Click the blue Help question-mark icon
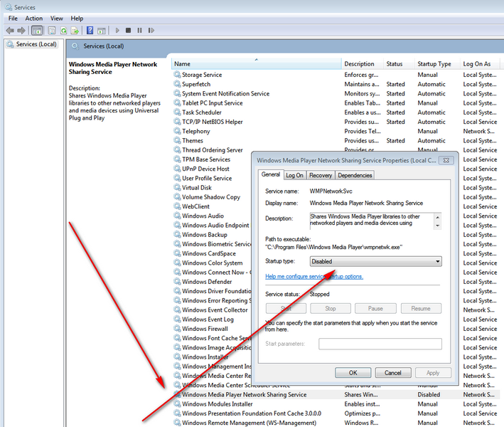The image size is (504, 427). (90, 31)
